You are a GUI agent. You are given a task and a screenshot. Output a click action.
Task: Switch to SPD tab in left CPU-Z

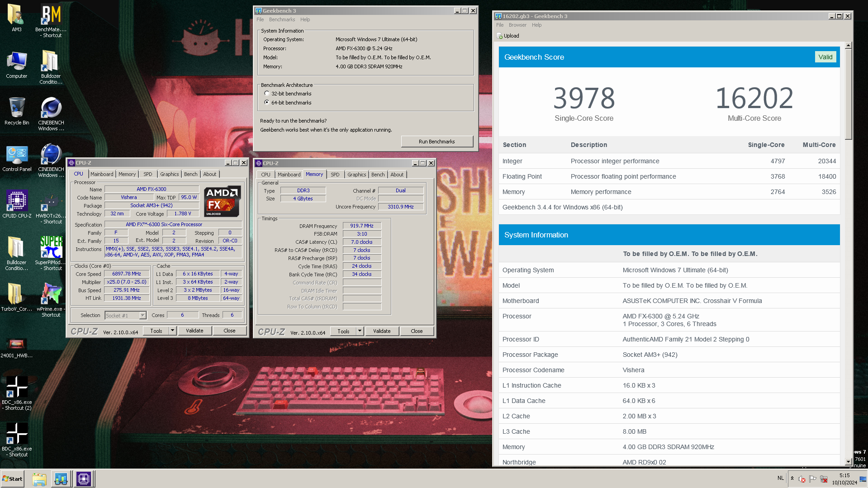coord(148,174)
